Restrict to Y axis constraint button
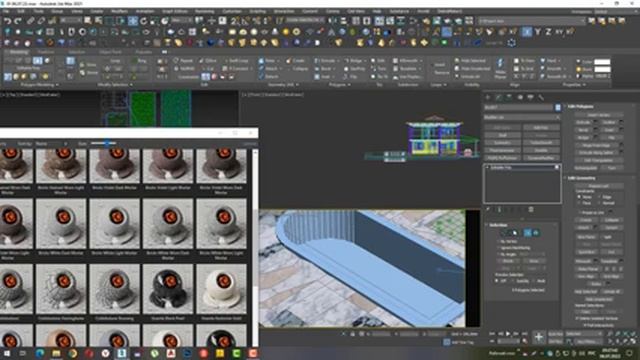This screenshot has width=640, height=360. (x=538, y=31)
